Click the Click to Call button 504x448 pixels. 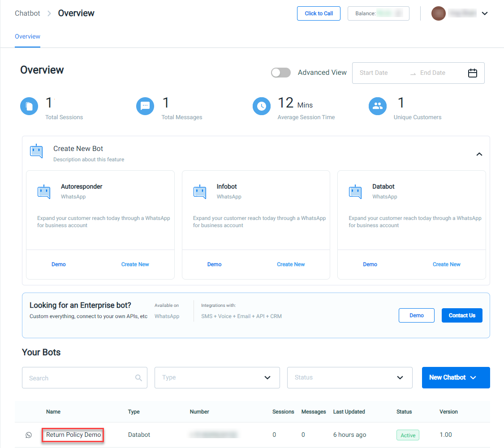(319, 13)
